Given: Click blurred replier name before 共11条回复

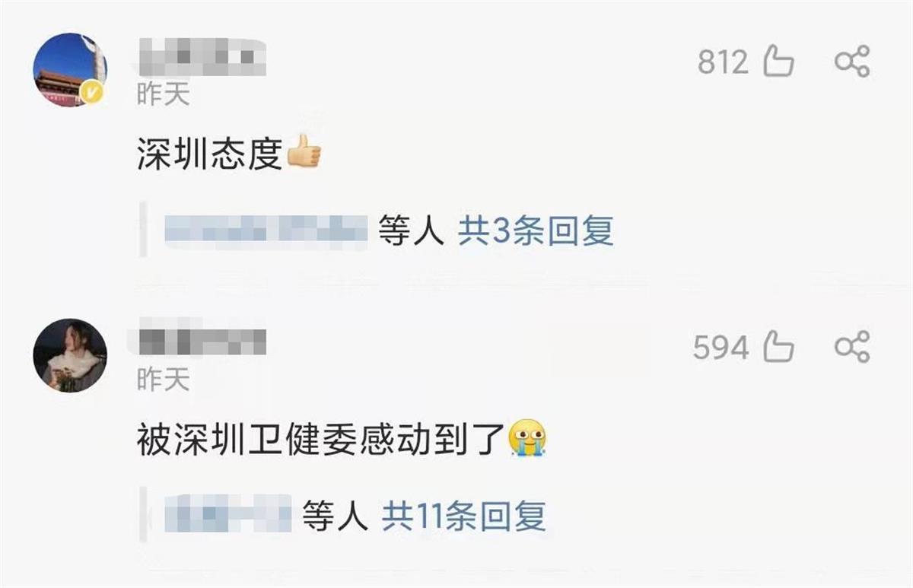Looking at the screenshot, I should point(229,516).
